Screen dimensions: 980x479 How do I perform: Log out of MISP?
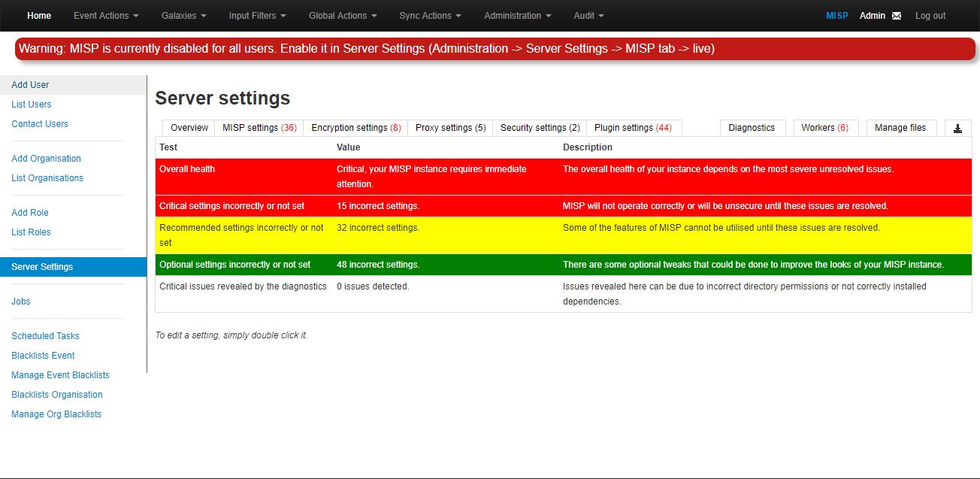coord(930,15)
